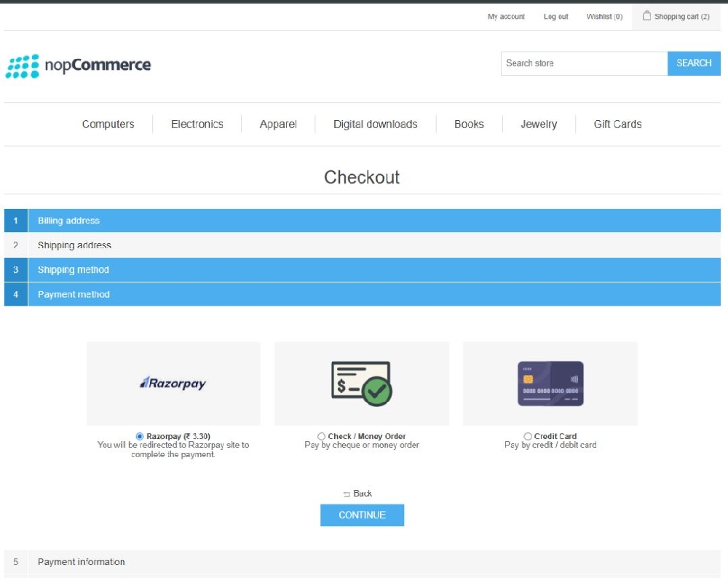Expand the Payment method step
728x578 pixels.
pyautogui.click(x=362, y=294)
